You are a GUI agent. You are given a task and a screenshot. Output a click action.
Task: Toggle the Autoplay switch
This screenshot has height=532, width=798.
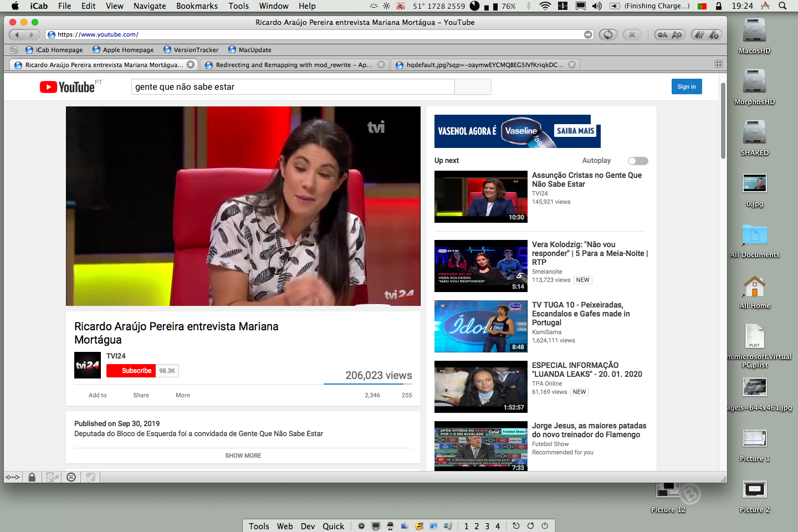coord(638,161)
